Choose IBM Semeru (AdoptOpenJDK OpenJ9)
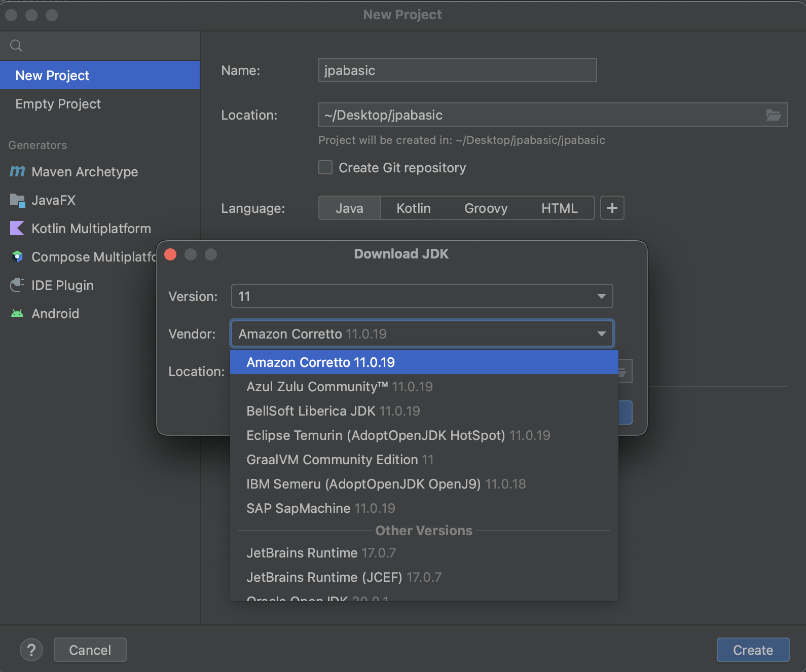Screen dimensions: 806x672 (x=424, y=484)
